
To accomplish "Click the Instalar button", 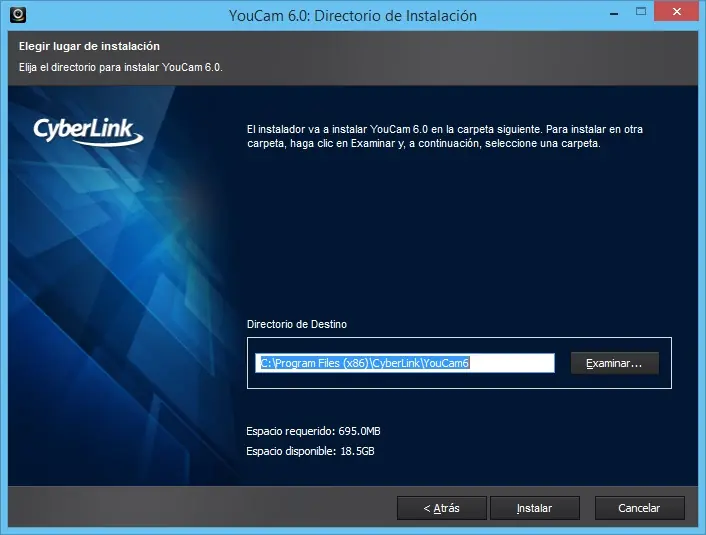I will (534, 508).
